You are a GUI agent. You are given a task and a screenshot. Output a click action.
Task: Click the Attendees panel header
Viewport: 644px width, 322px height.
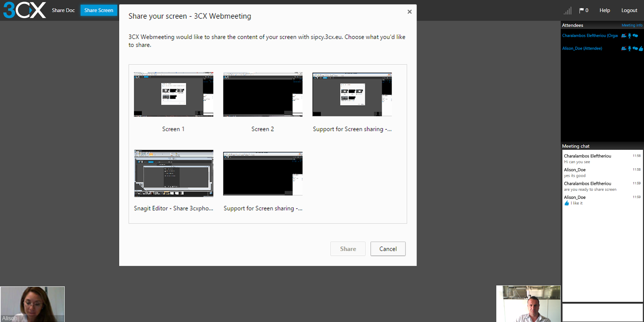point(572,25)
